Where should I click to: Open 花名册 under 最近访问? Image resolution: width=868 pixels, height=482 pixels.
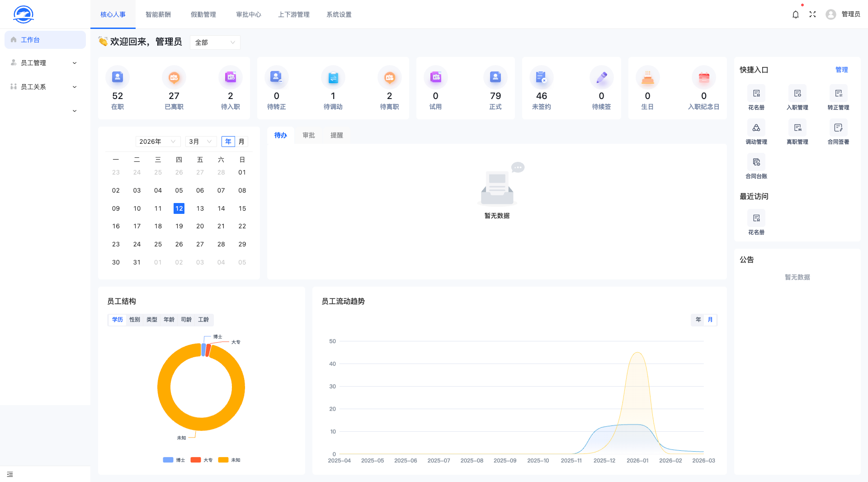756,222
